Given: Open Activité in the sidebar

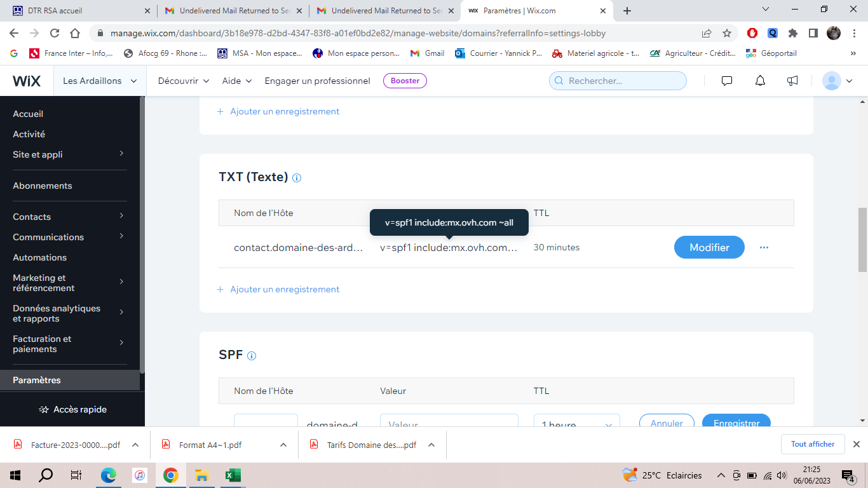Looking at the screenshot, I should click(x=29, y=134).
